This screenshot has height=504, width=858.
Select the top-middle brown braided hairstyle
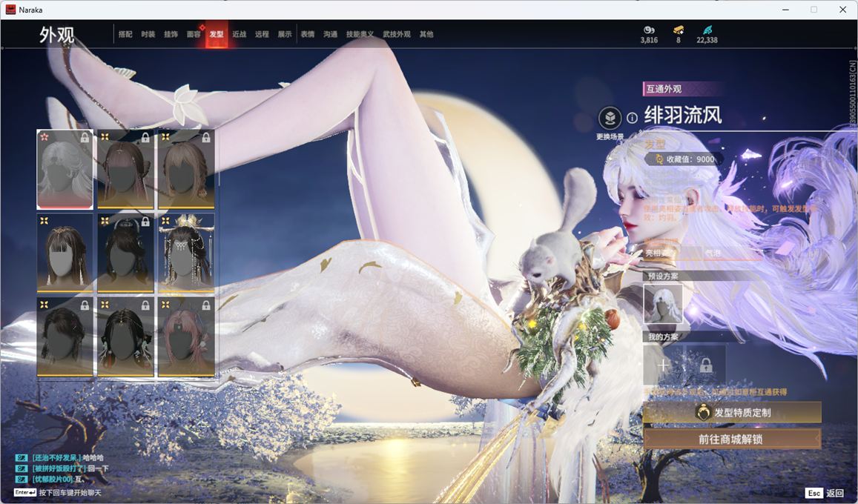(x=125, y=170)
